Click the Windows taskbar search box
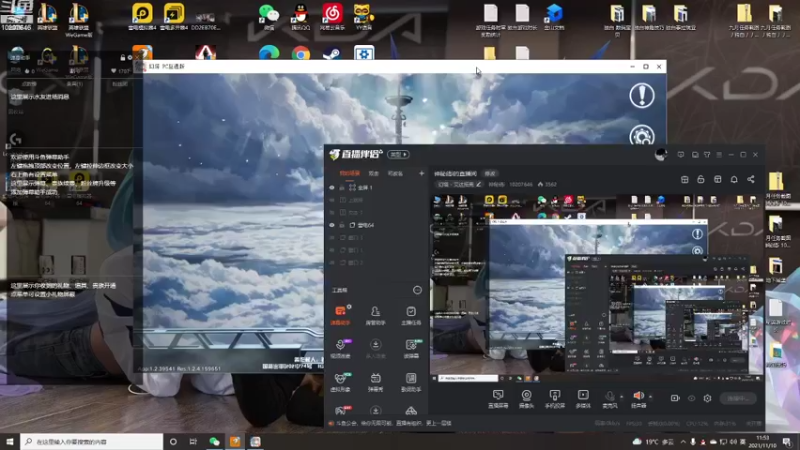This screenshot has width=800, height=450. (x=92, y=442)
